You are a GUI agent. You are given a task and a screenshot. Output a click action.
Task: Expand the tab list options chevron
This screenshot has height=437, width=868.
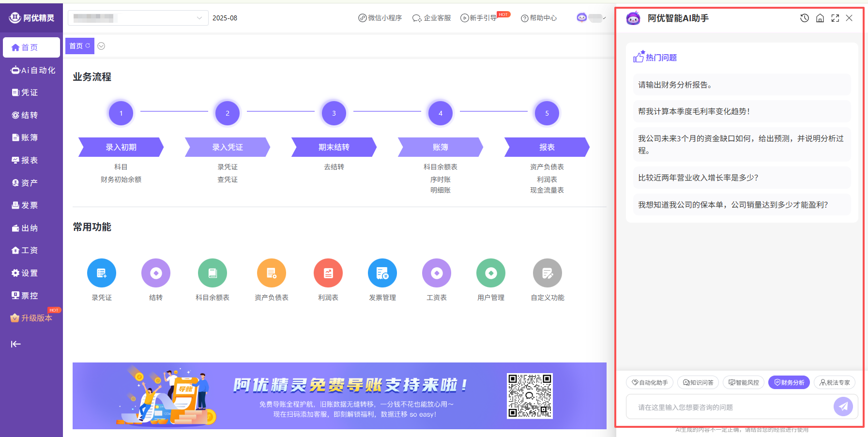tap(101, 46)
